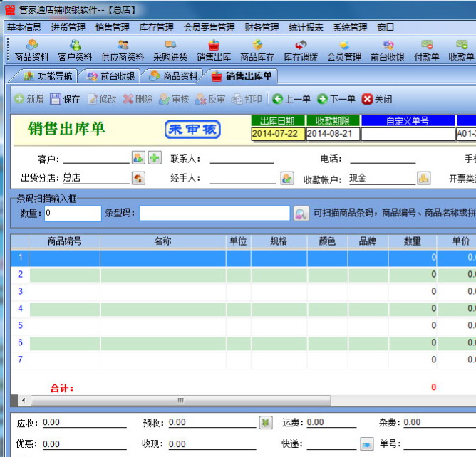Click the 条型码 input field
Viewport: 476px width, 457px height.
point(214,213)
